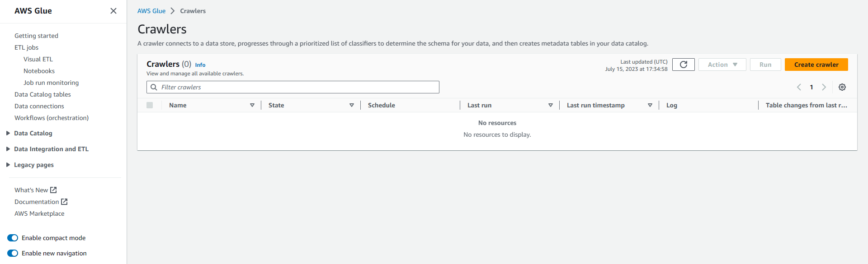The image size is (868, 264).
Task: Sort by Last run column arrow
Action: pyautogui.click(x=550, y=105)
